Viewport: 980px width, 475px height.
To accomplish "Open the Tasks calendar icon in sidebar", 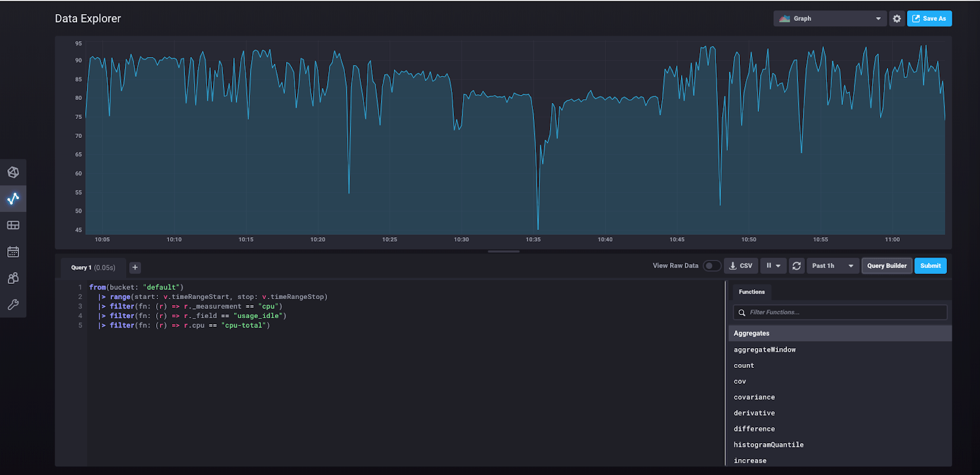I will (13, 251).
